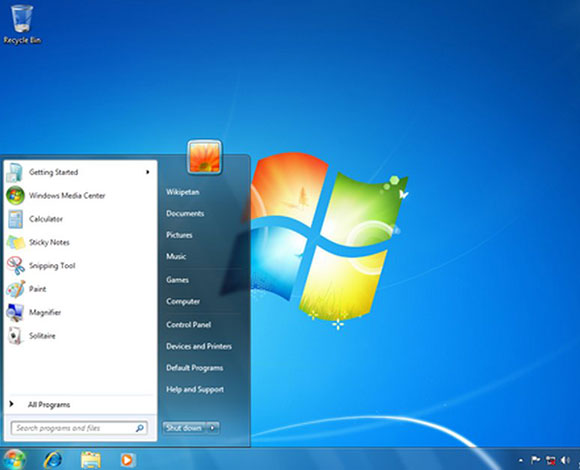Launch Paint from its palette icon
Viewport: 580px width, 470px height.
point(16,289)
